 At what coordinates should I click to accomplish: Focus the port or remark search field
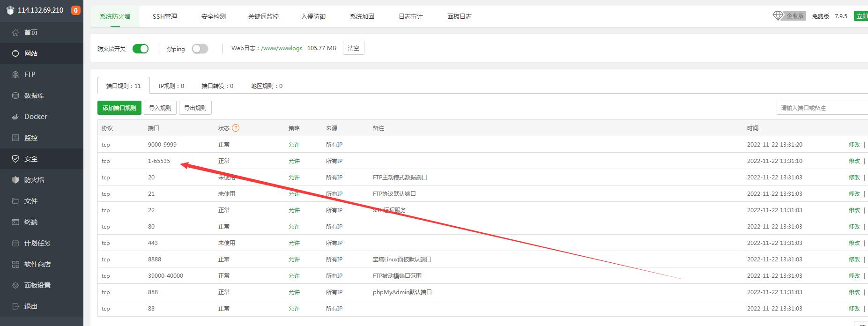tap(822, 108)
